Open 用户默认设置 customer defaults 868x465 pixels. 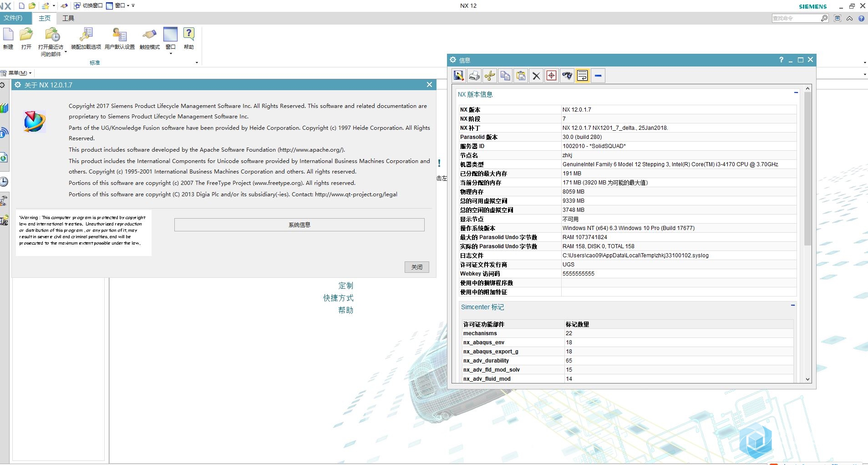pyautogui.click(x=120, y=39)
